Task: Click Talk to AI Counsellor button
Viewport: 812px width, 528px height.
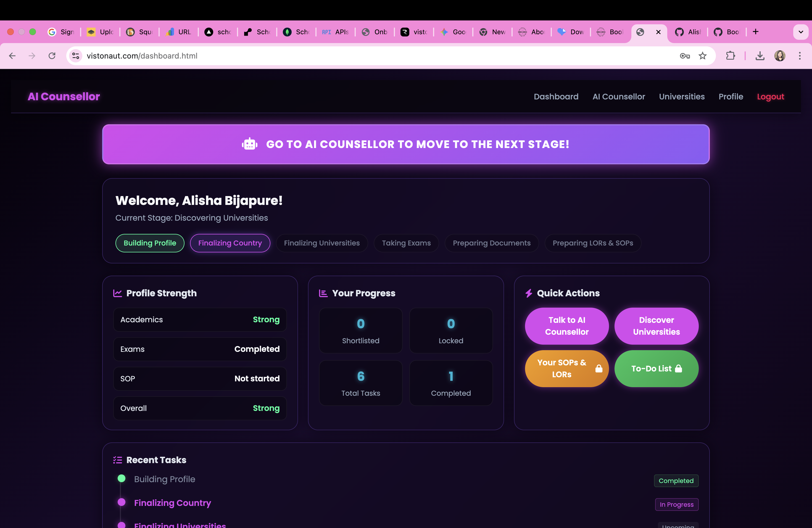Action: click(567, 326)
